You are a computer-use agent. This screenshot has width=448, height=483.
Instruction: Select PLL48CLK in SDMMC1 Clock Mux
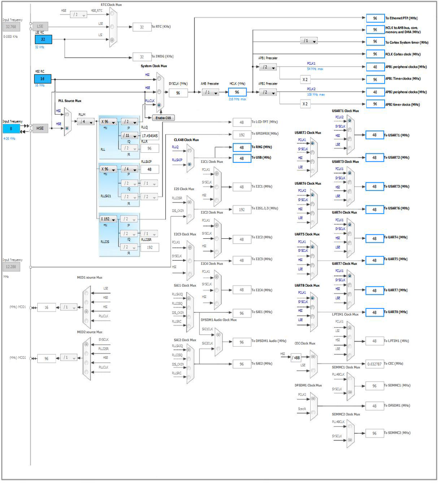[x=350, y=379]
